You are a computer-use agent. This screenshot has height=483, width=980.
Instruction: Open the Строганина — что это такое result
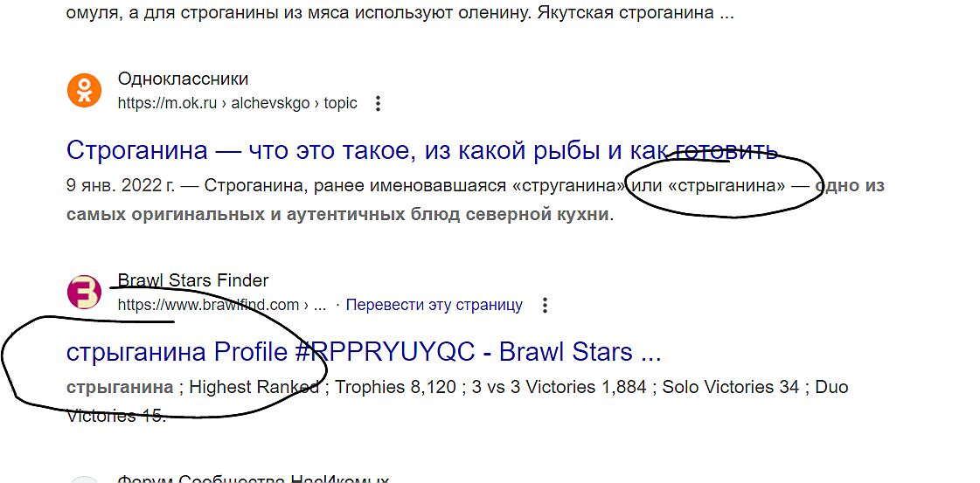click(x=421, y=150)
